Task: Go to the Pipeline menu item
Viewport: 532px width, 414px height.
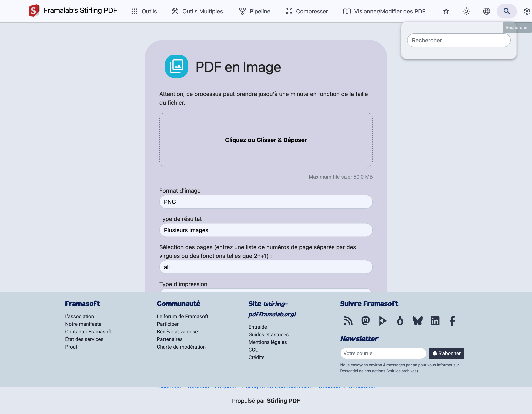Action: pos(255,11)
